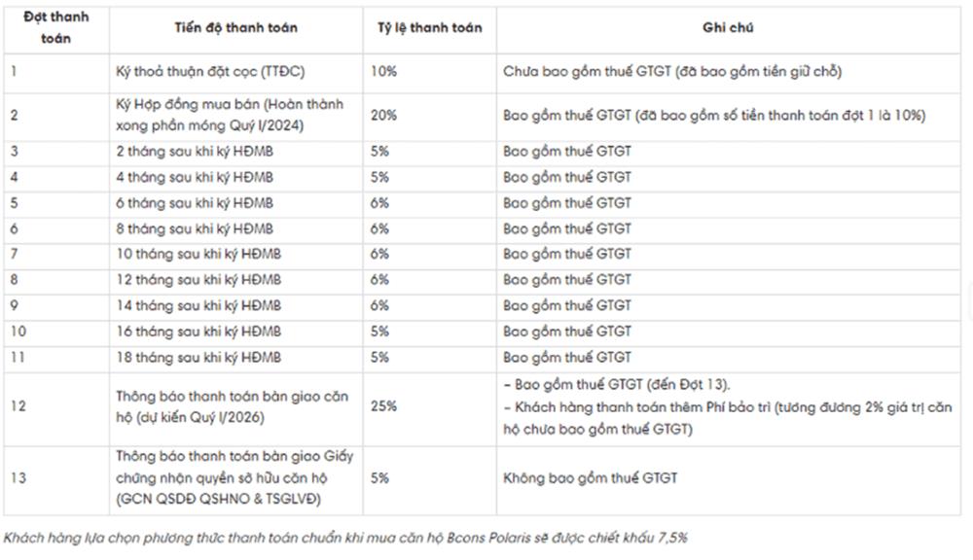The height and width of the screenshot is (560, 973).
Task: Select '10 tháng sau khi ký HĐMB' cell
Action: 235,255
